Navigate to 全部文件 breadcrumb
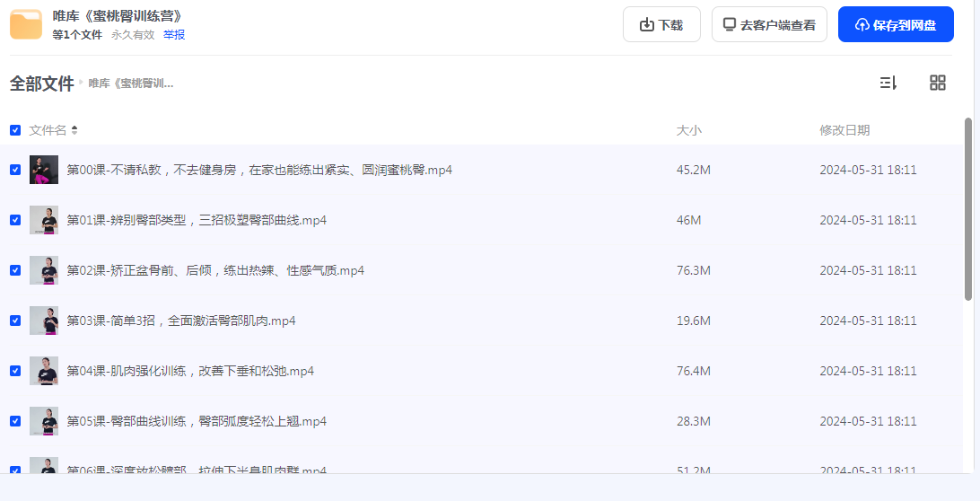The width and height of the screenshot is (980, 501). [x=41, y=83]
